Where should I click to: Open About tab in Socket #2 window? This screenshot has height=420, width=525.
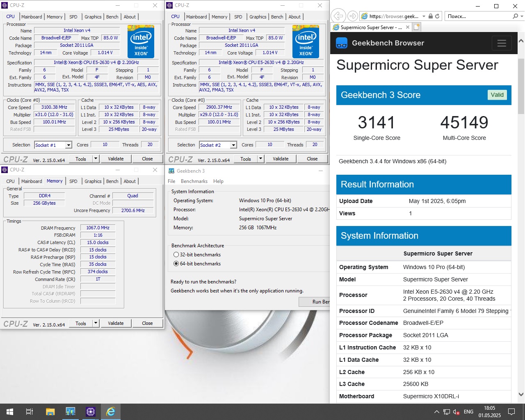294,17
